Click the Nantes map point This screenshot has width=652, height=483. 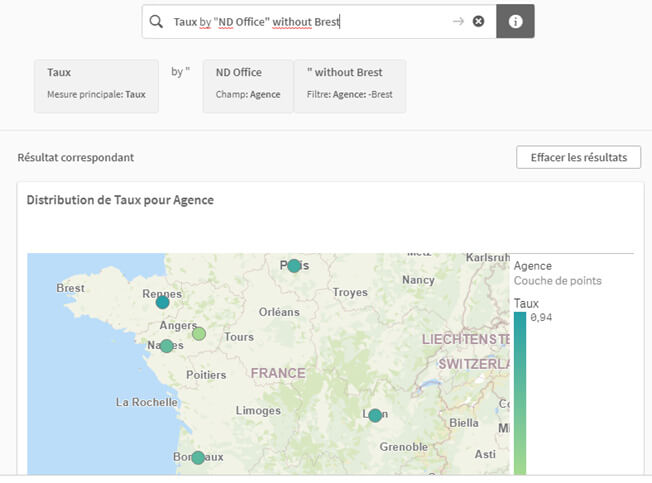coord(166,346)
